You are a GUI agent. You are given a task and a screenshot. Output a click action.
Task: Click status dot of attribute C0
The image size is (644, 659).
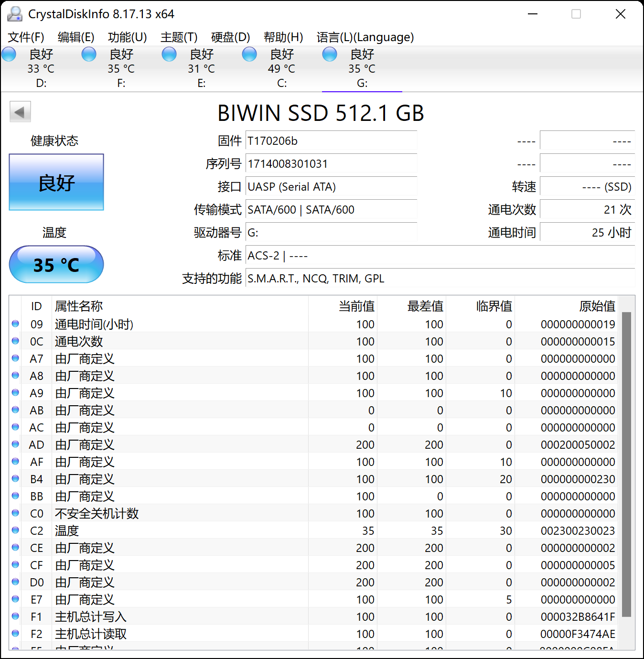pyautogui.click(x=15, y=513)
